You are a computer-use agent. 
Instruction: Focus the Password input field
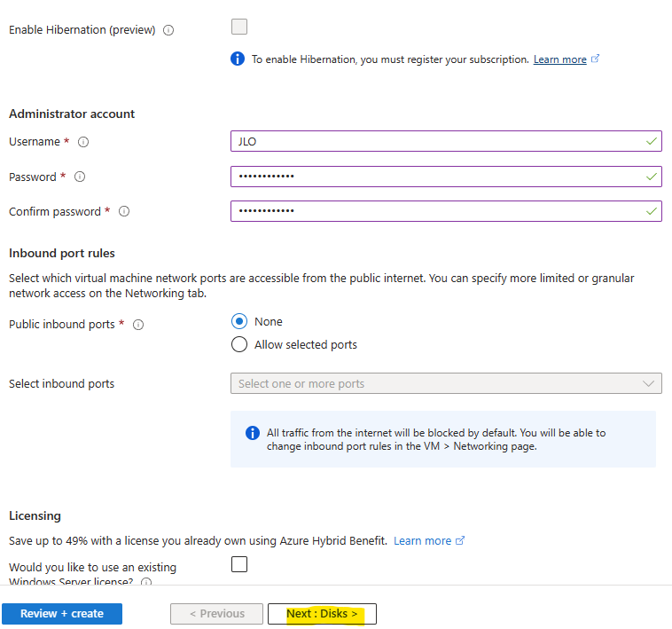click(x=446, y=177)
